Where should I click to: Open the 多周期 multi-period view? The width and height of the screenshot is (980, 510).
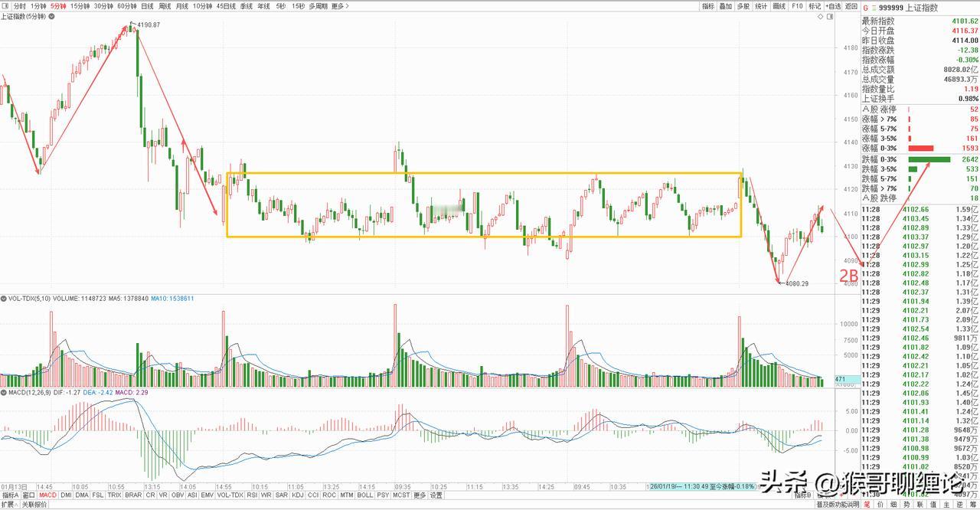pos(318,6)
